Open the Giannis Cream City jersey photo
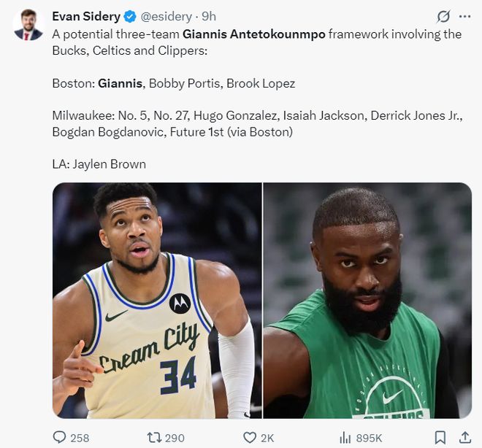Viewport: 482px width, 448px height. point(157,301)
